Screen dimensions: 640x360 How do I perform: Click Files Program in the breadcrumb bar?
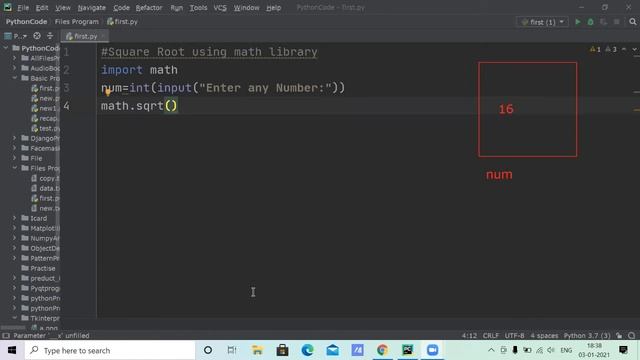(x=77, y=22)
